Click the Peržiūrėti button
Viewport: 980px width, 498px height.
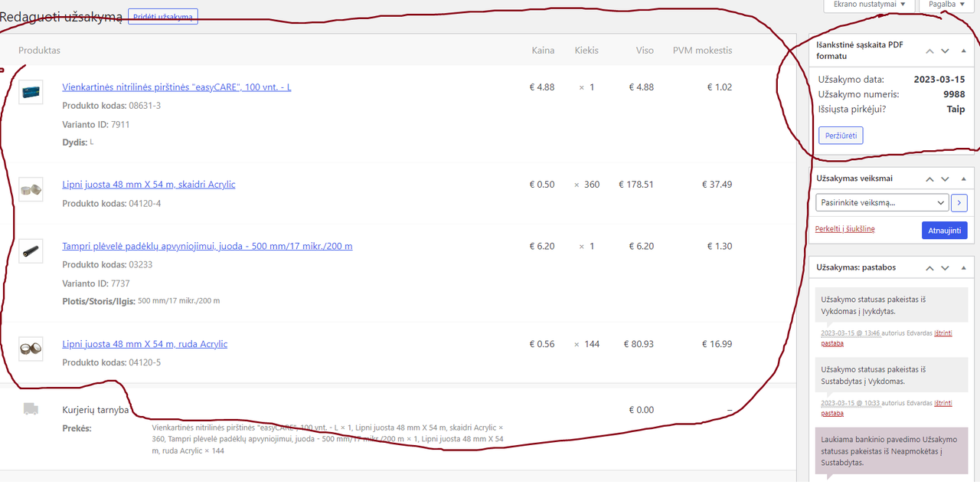841,136
